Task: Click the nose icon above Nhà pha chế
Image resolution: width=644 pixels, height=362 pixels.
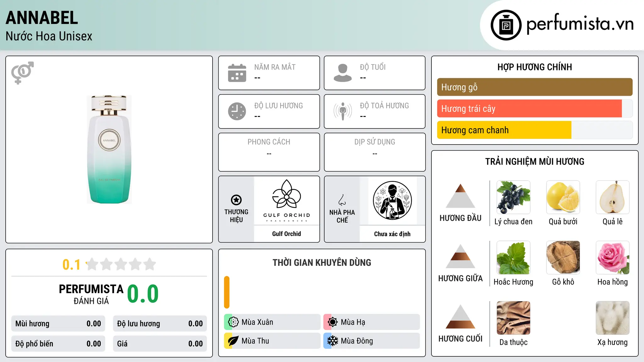Action: [x=342, y=200]
